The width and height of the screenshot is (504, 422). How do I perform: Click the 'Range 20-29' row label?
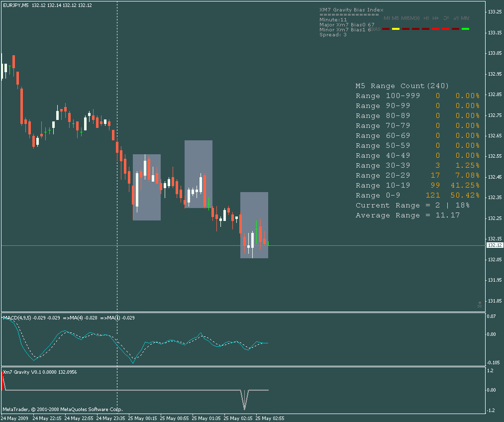click(x=383, y=176)
